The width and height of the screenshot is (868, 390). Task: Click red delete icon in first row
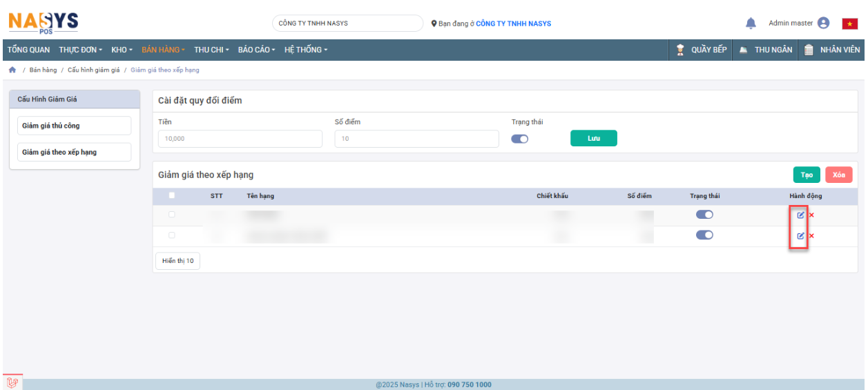(811, 215)
